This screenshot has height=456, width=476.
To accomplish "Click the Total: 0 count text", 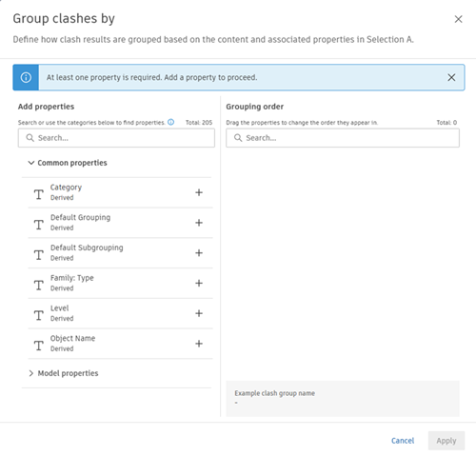I will [446, 123].
